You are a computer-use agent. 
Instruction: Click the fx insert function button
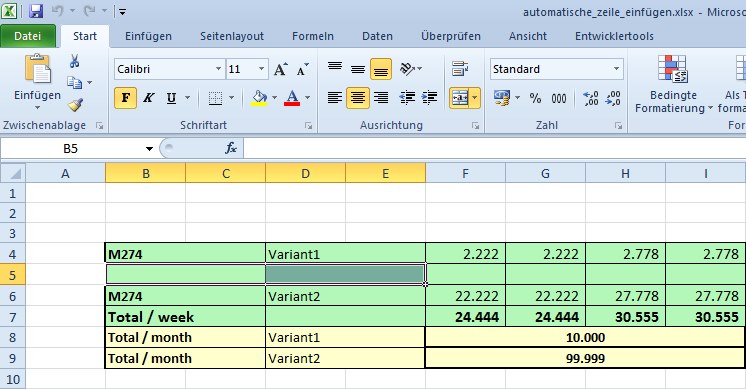[231, 148]
